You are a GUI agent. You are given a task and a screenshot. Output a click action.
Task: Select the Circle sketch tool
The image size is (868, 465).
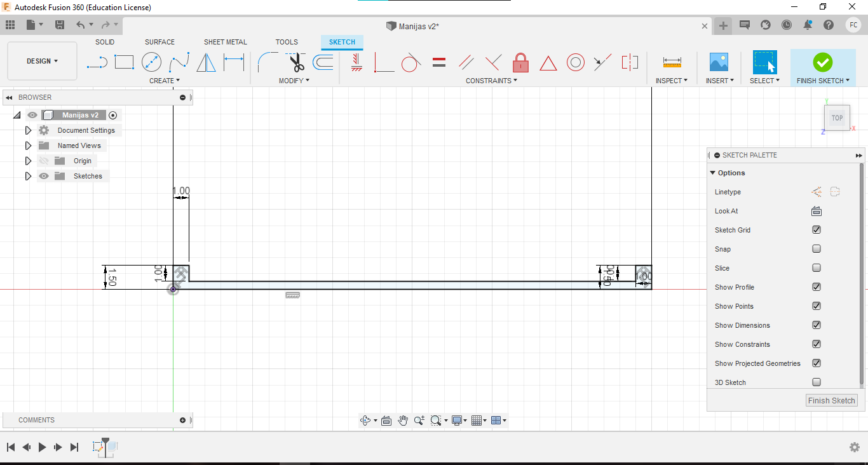[151, 62]
